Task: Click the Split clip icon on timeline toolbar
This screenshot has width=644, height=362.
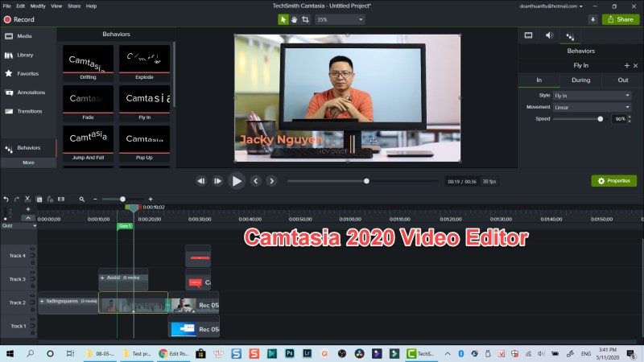Action: point(61,199)
